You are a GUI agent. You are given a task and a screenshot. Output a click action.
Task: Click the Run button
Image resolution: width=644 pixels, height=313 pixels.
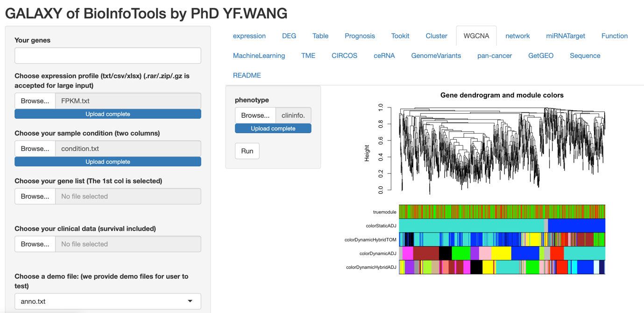[247, 151]
